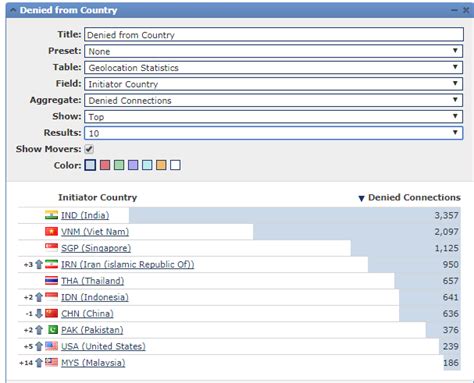Click the 636 value for China
Screen dimensions: 474x383
click(451, 313)
